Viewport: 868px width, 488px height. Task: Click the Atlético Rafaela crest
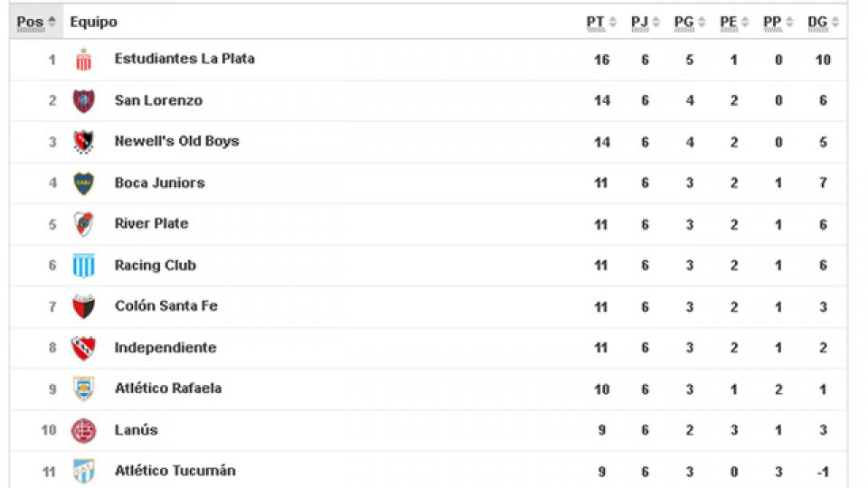(x=83, y=389)
